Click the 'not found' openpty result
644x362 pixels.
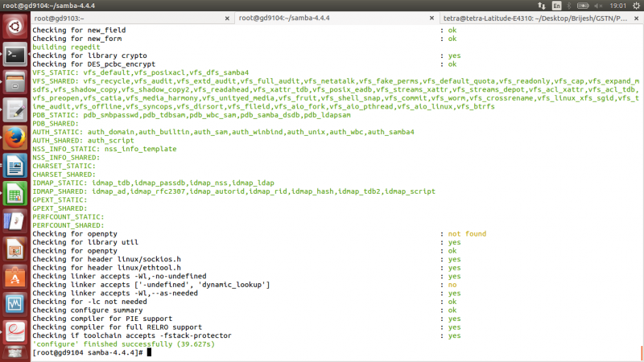(467, 234)
